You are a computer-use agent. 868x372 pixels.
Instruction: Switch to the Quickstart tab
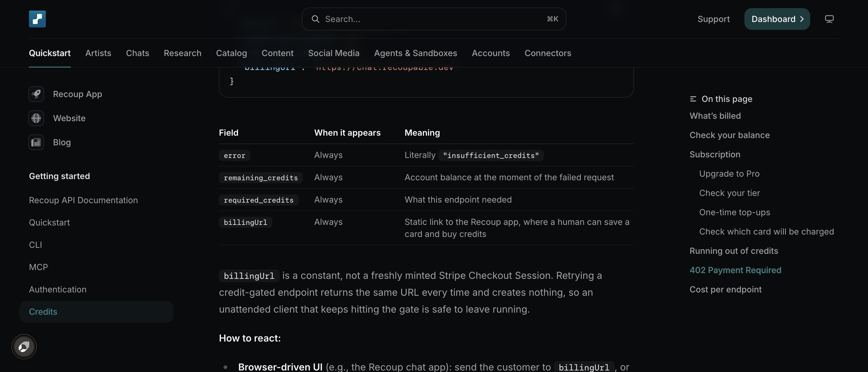49,53
